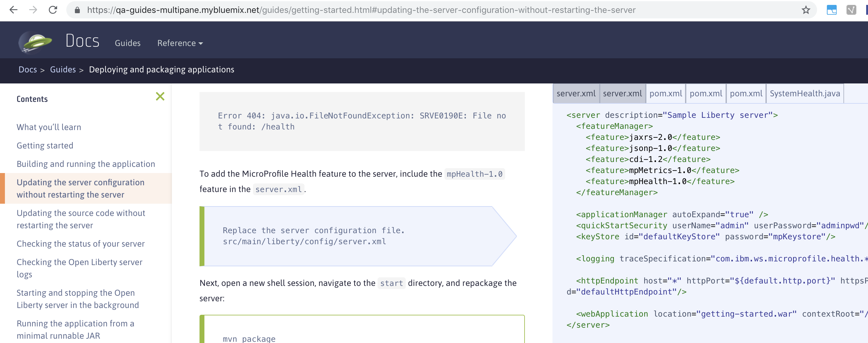Click the site security padlock icon
This screenshot has width=868, height=343.
click(77, 10)
